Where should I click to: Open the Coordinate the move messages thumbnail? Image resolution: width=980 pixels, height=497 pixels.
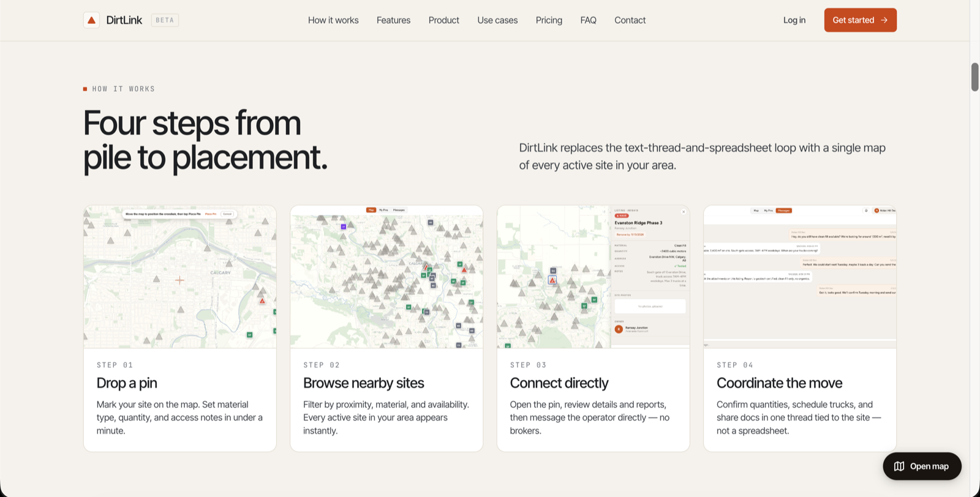click(x=800, y=277)
